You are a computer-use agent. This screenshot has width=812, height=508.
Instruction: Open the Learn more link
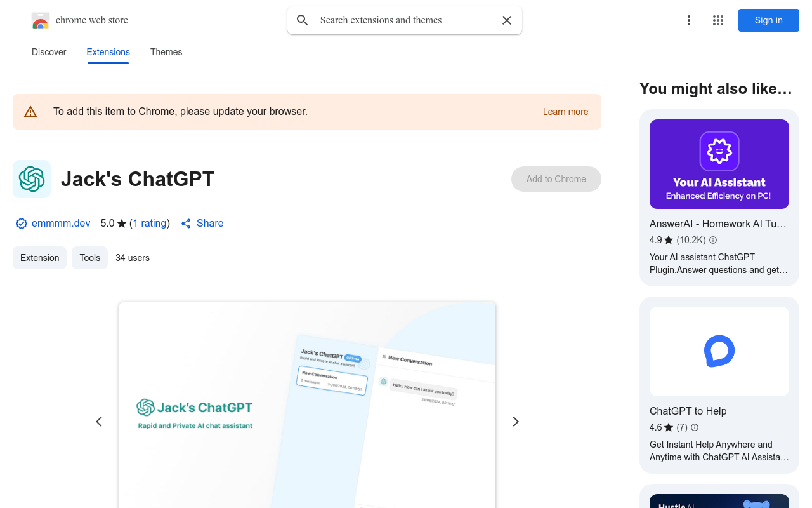coord(565,112)
